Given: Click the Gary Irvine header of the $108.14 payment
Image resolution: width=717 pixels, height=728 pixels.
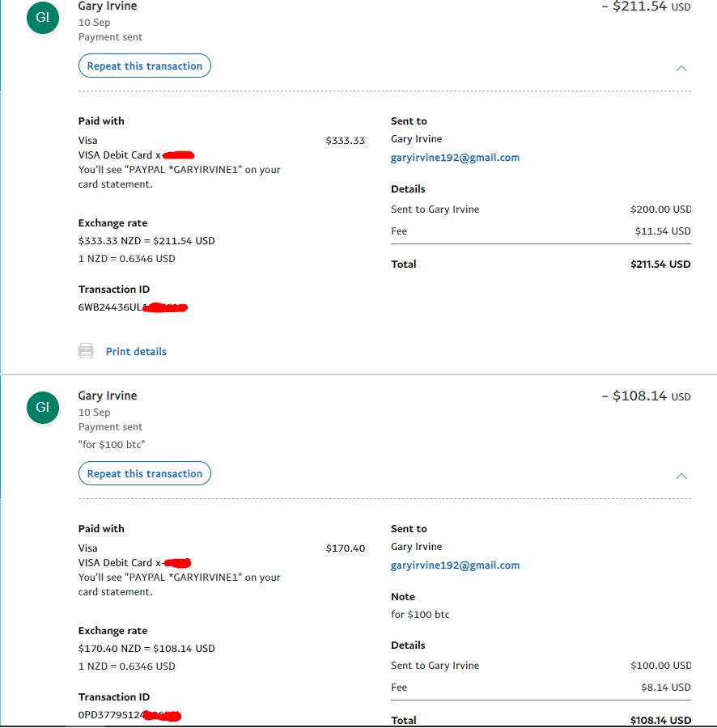Looking at the screenshot, I should coord(108,396).
